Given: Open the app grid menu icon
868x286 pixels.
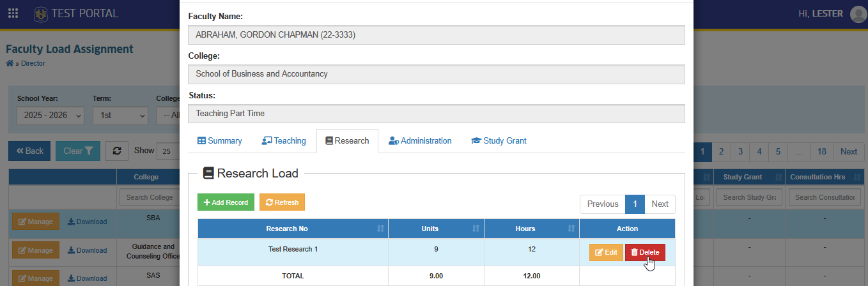Looking at the screenshot, I should point(13,13).
